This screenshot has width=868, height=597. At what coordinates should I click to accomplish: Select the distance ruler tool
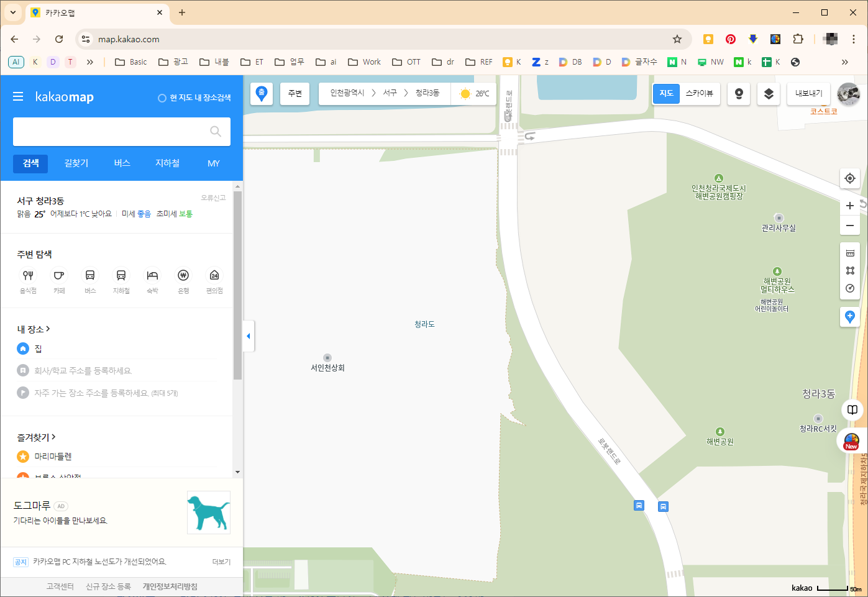850,253
